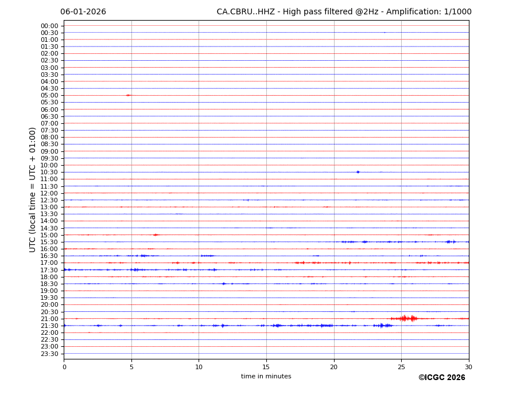Click the 0 tick on the minutes axis
Viewport: 532px width, 399px height.
[x=64, y=367]
